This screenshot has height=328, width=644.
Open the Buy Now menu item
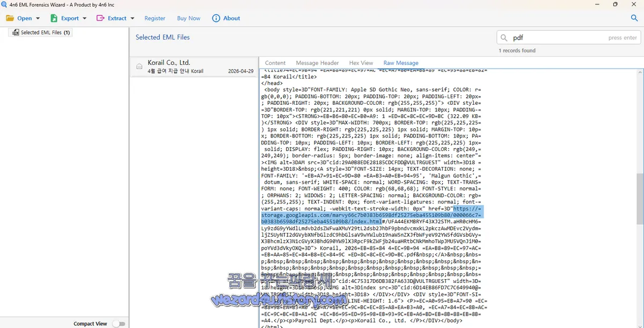(188, 18)
